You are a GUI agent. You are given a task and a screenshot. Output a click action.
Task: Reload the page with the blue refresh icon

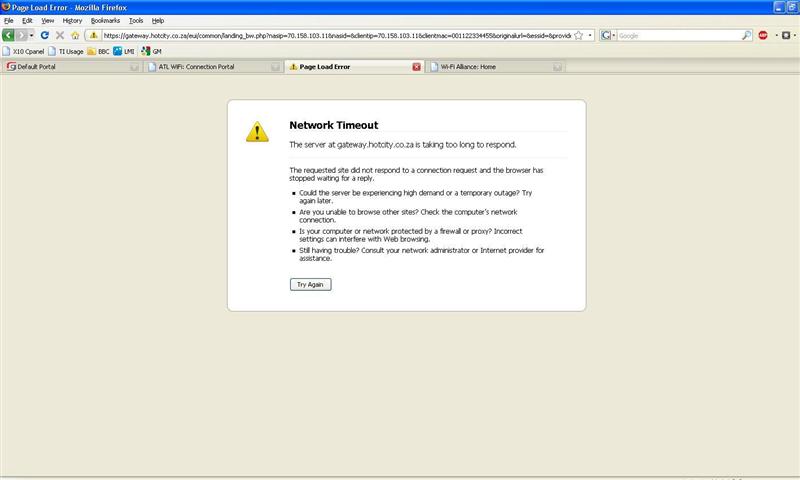[x=44, y=35]
